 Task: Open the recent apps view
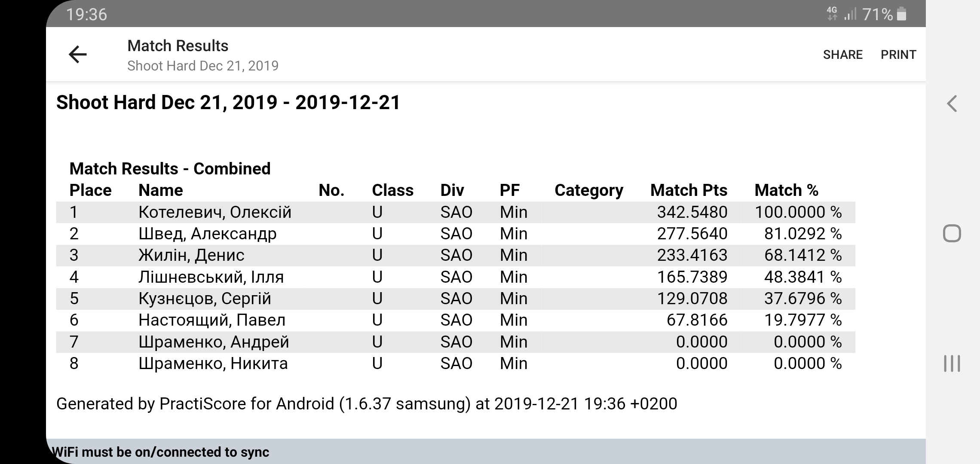tap(952, 363)
